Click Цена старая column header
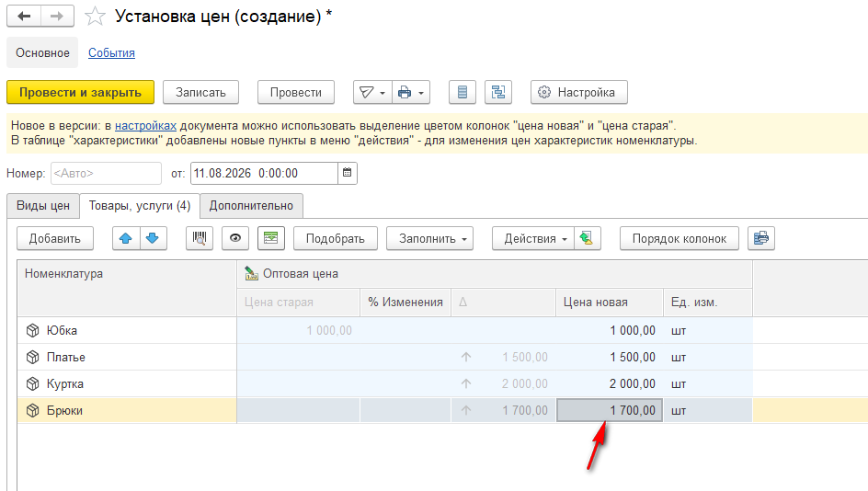The width and height of the screenshot is (868, 491). coord(298,303)
